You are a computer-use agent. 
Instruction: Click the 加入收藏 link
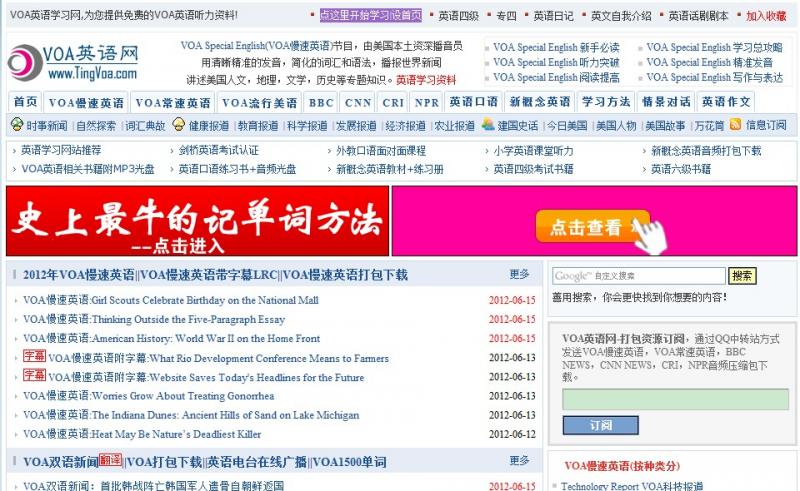(x=766, y=16)
